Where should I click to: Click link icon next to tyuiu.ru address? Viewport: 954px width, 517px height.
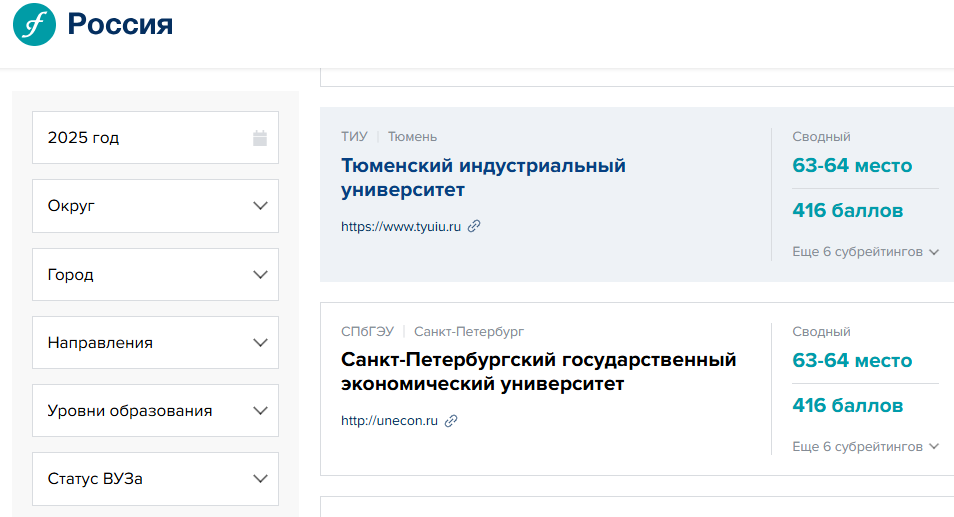475,226
